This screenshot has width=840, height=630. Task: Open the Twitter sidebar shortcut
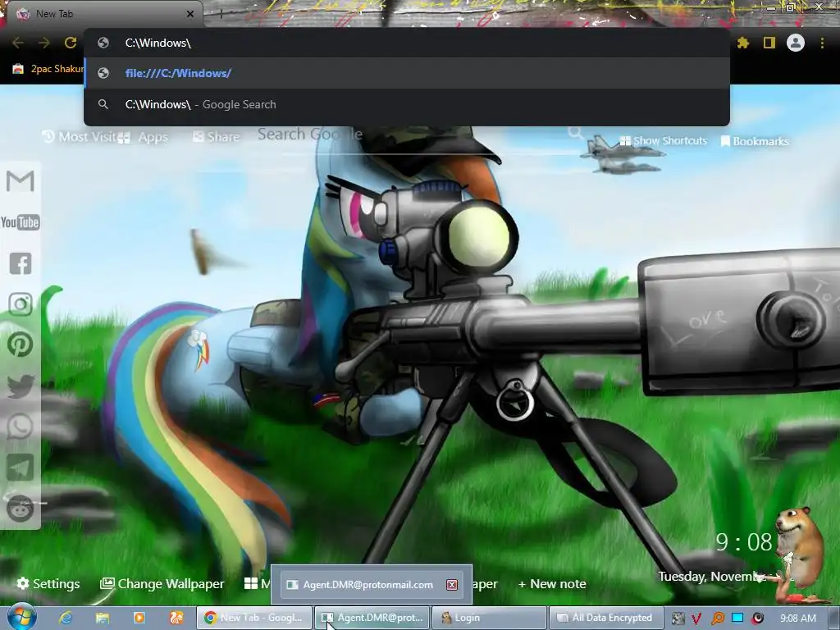(x=21, y=386)
